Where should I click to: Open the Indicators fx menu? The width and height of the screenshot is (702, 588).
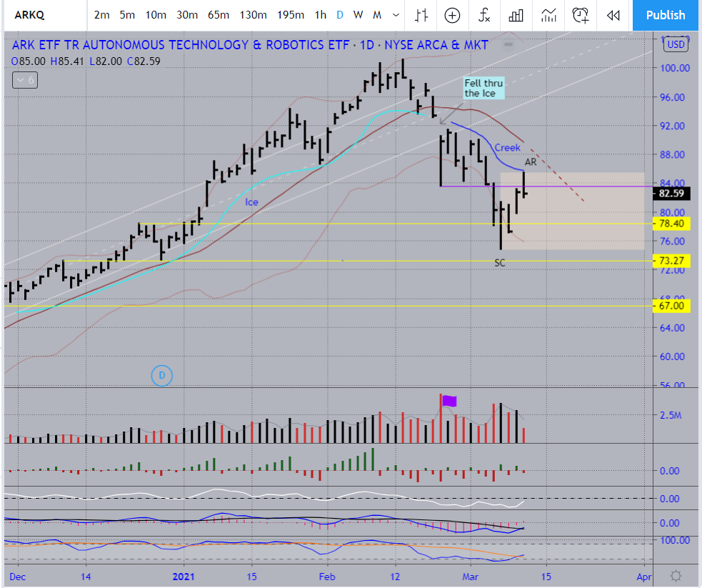(x=484, y=15)
